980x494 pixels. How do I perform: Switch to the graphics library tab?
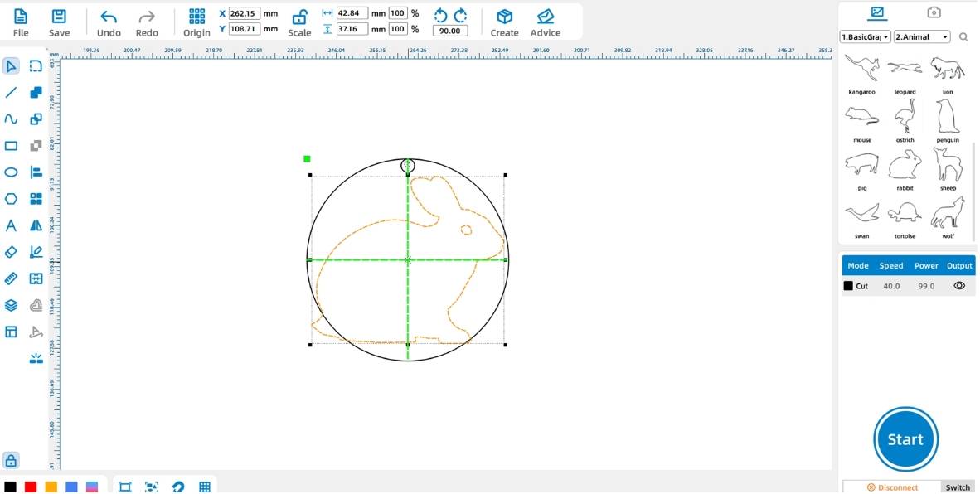tap(877, 12)
